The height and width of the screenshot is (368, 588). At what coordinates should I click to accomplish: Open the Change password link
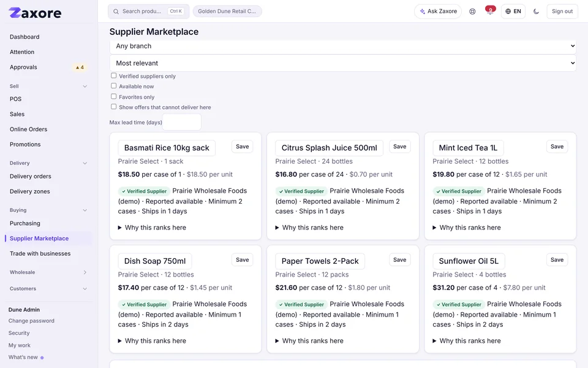click(x=31, y=321)
